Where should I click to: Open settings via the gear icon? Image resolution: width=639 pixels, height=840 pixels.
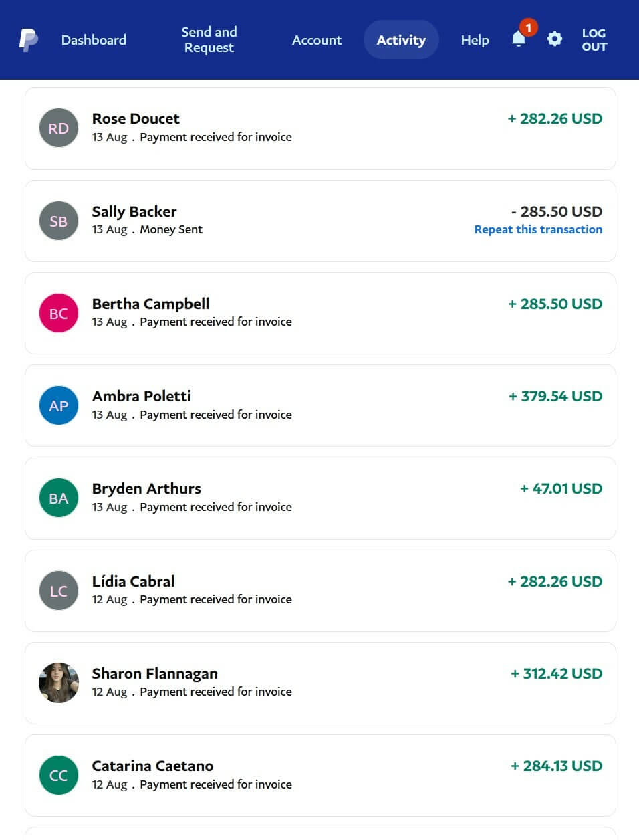[x=554, y=39]
